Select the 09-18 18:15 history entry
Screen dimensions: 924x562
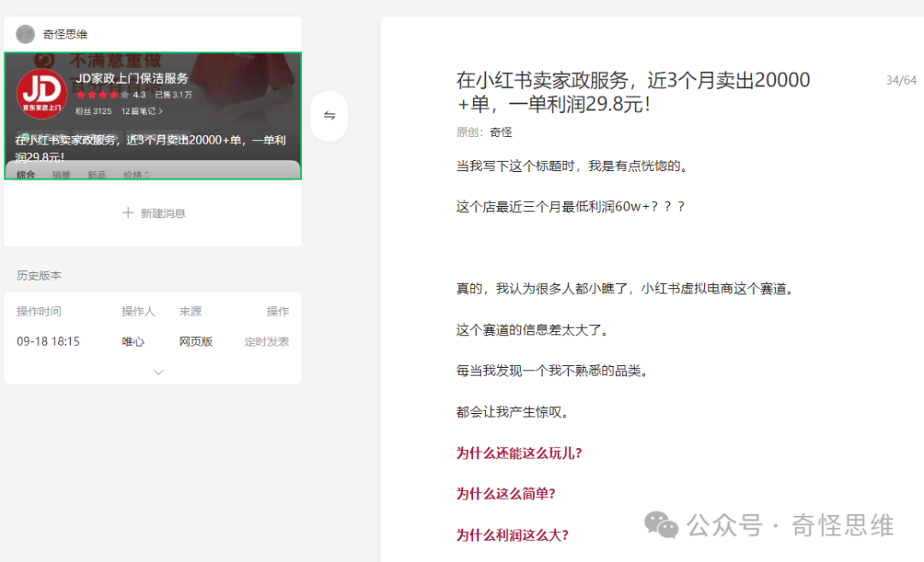click(x=48, y=341)
